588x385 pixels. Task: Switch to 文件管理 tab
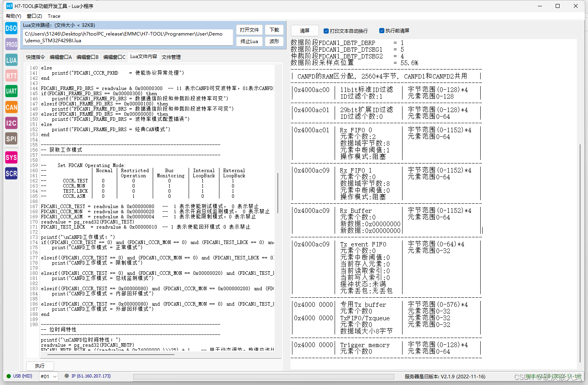tap(171, 57)
